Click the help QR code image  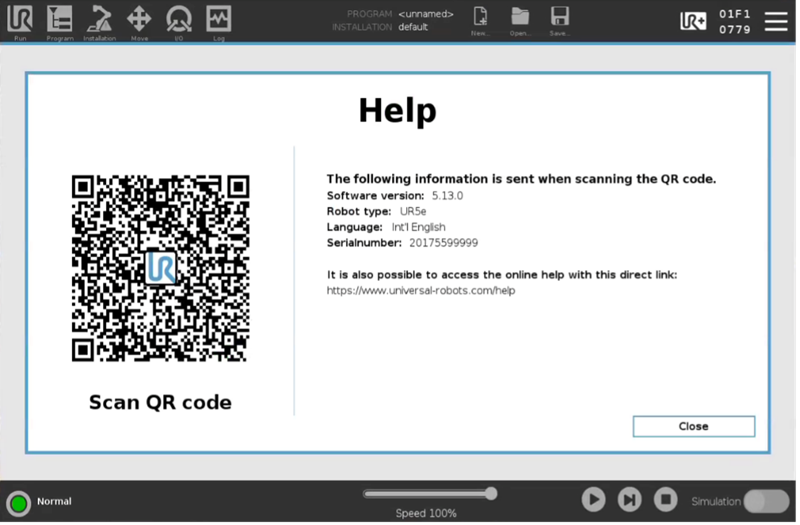(x=160, y=268)
